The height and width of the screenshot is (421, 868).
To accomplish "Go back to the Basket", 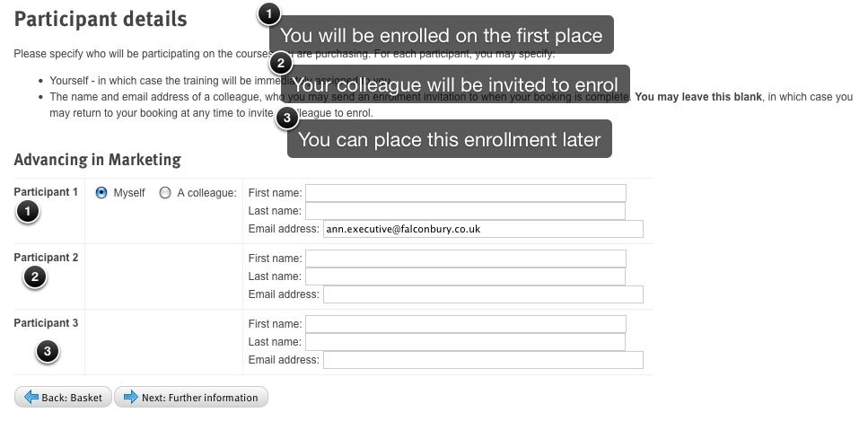I will [63, 397].
